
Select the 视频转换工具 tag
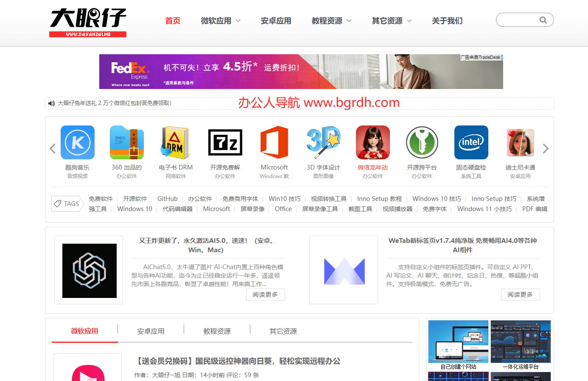(x=329, y=199)
